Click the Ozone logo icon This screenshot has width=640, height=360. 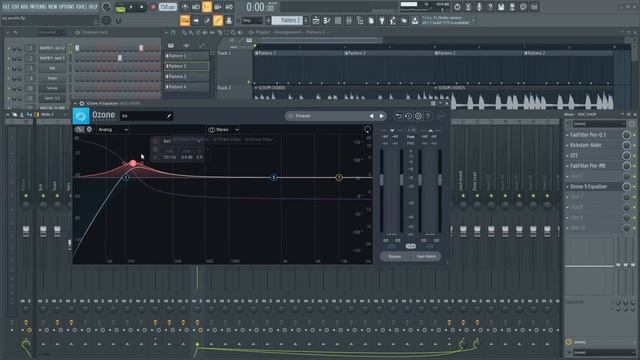pos(81,116)
